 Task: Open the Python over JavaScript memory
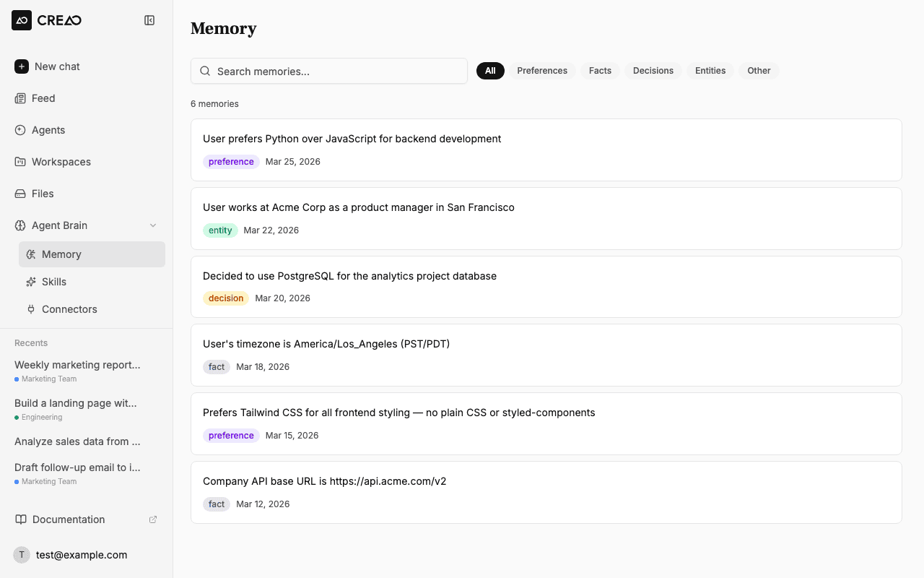point(546,150)
